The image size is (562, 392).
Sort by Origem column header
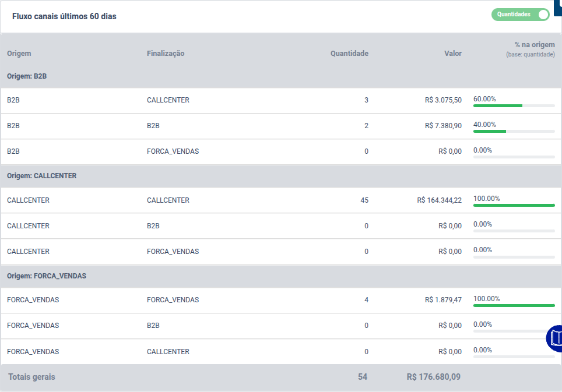19,54
